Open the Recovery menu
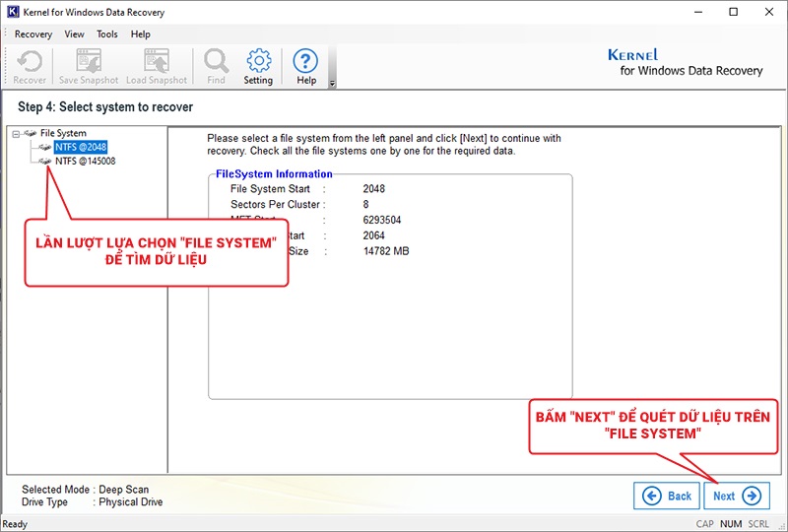 [x=33, y=34]
